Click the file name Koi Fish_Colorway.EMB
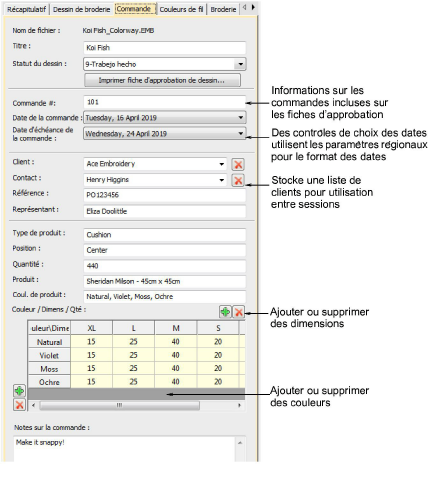This screenshot has height=478, width=433. pyautogui.click(x=118, y=31)
